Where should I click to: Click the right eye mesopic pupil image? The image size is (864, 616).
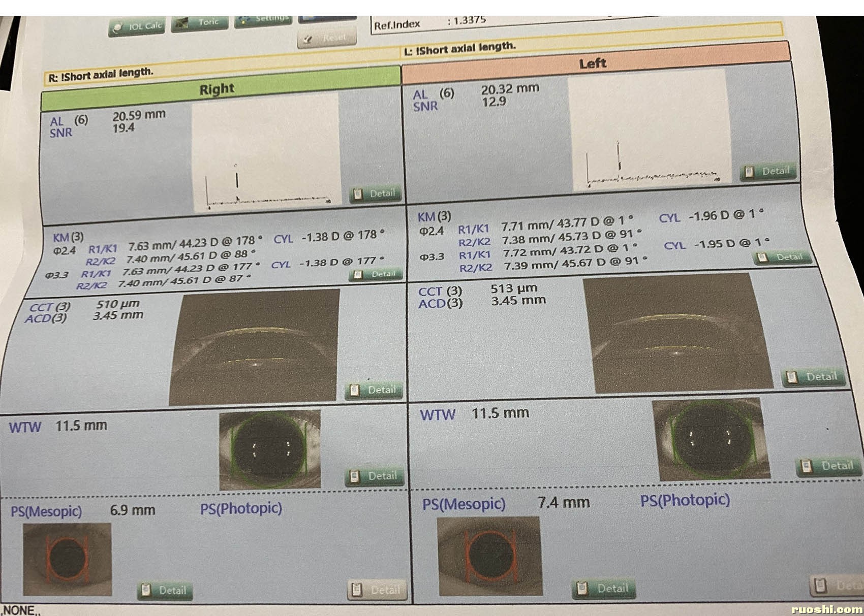(x=67, y=560)
